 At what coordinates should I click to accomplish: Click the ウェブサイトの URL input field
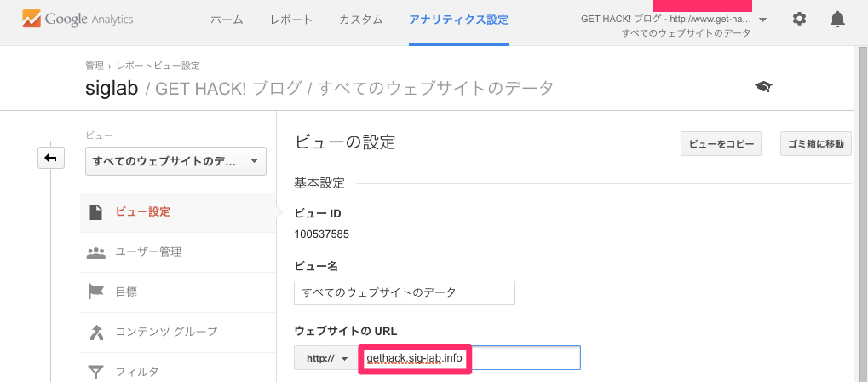click(x=469, y=358)
